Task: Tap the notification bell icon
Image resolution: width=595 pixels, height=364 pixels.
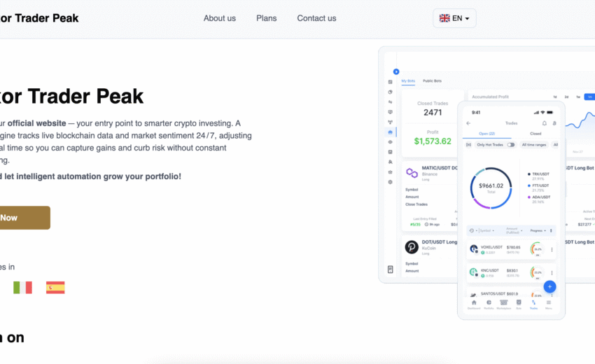Action: tap(545, 123)
